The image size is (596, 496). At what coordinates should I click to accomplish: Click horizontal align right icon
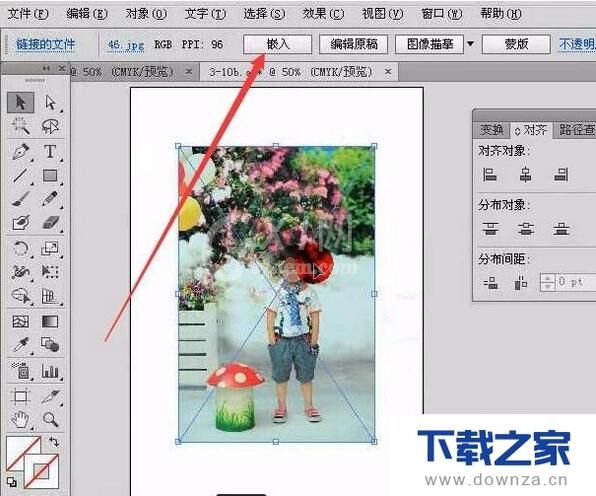click(x=561, y=175)
